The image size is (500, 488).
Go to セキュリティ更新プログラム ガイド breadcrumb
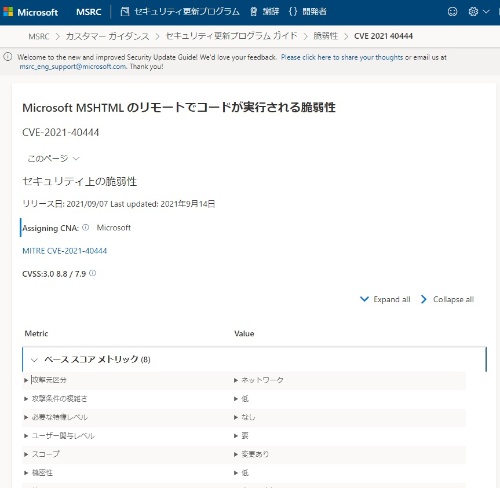[x=232, y=36]
